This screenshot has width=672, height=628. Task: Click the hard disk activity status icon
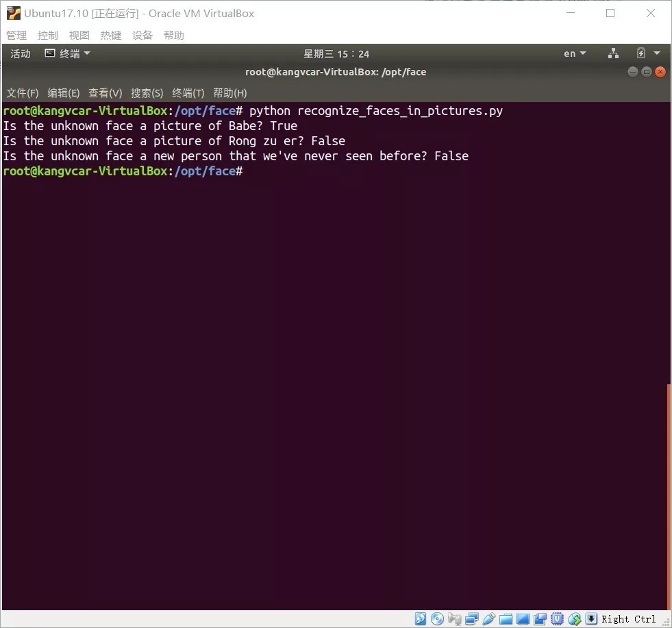(x=421, y=618)
